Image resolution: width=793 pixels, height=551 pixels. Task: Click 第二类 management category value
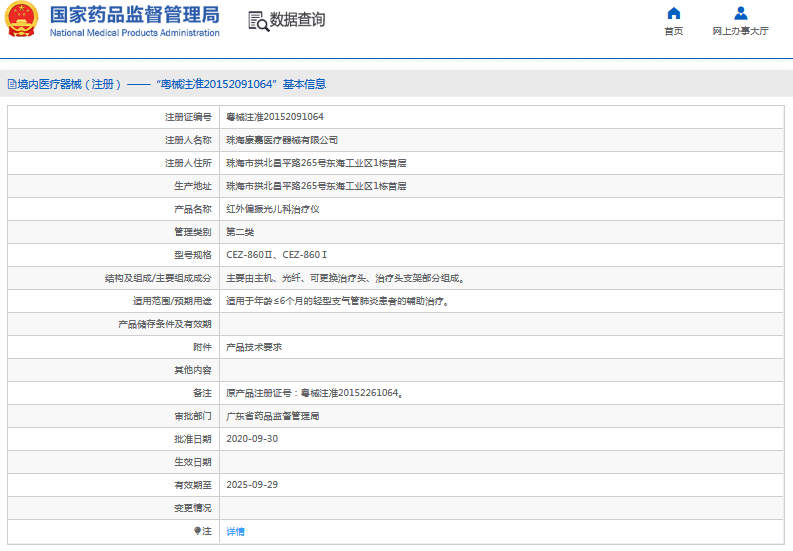pyautogui.click(x=240, y=232)
